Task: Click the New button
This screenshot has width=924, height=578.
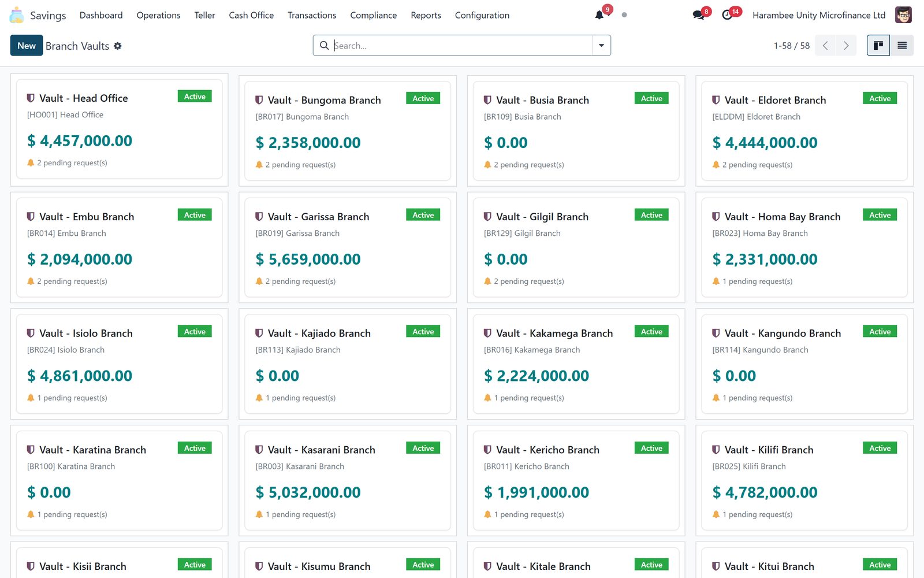Action: click(27, 46)
